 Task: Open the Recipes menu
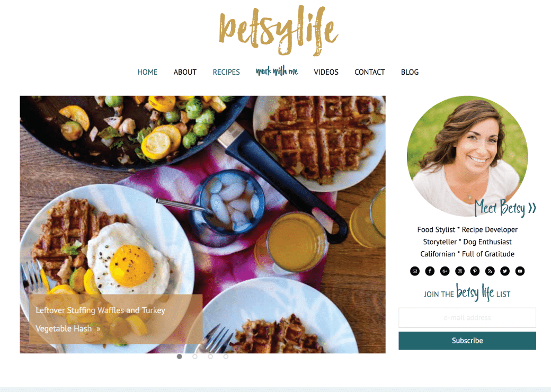226,72
